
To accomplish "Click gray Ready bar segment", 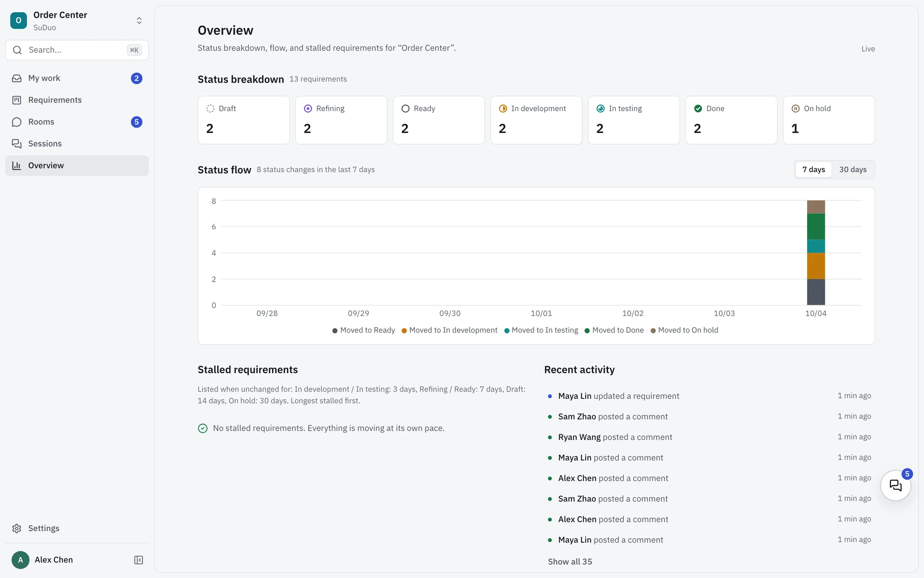I will [816, 292].
